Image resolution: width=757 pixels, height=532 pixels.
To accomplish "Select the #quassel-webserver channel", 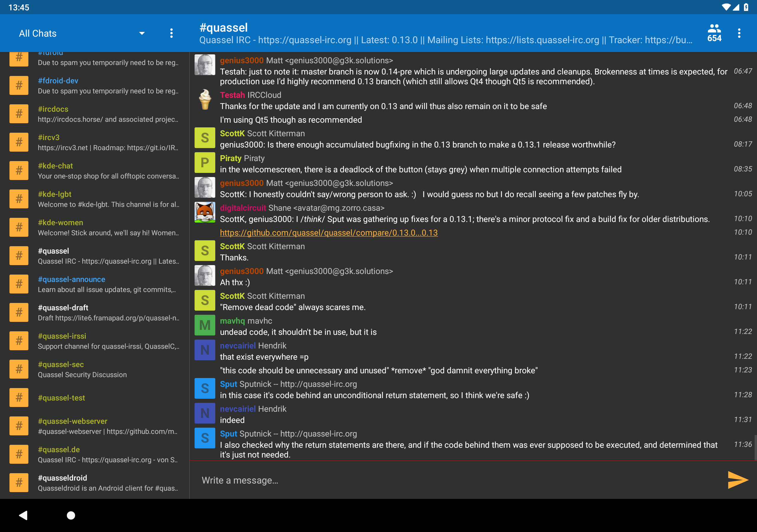I will pyautogui.click(x=95, y=426).
